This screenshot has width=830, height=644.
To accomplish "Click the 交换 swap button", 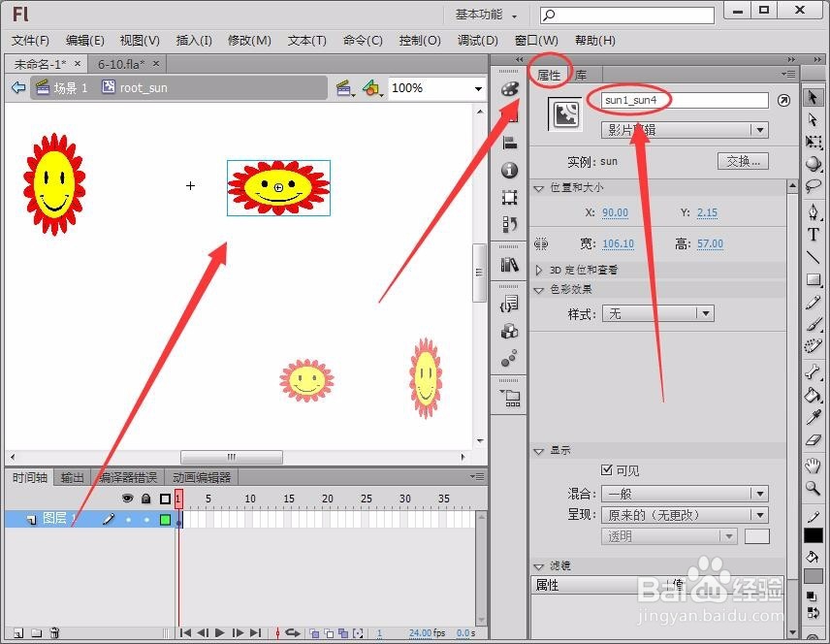I will [x=743, y=162].
